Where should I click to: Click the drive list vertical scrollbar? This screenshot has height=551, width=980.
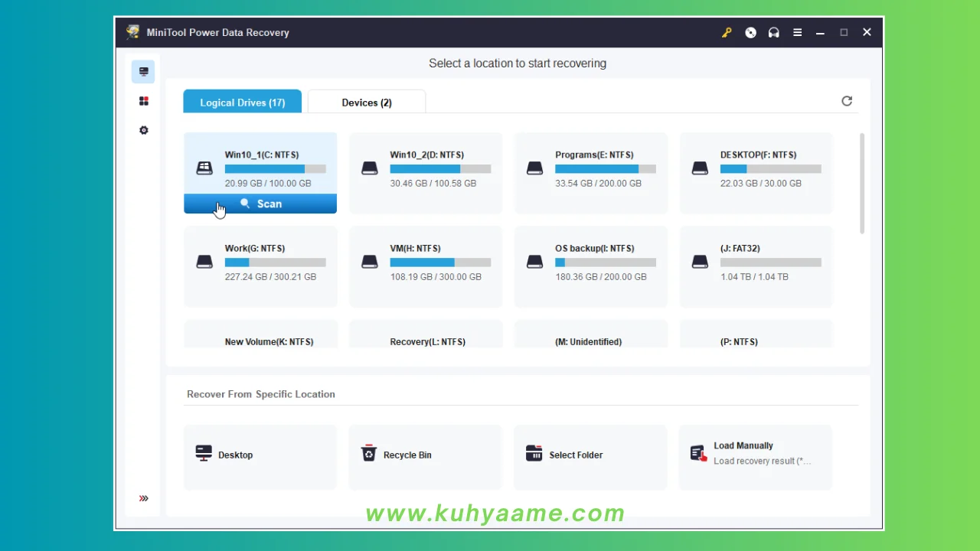pyautogui.click(x=862, y=184)
